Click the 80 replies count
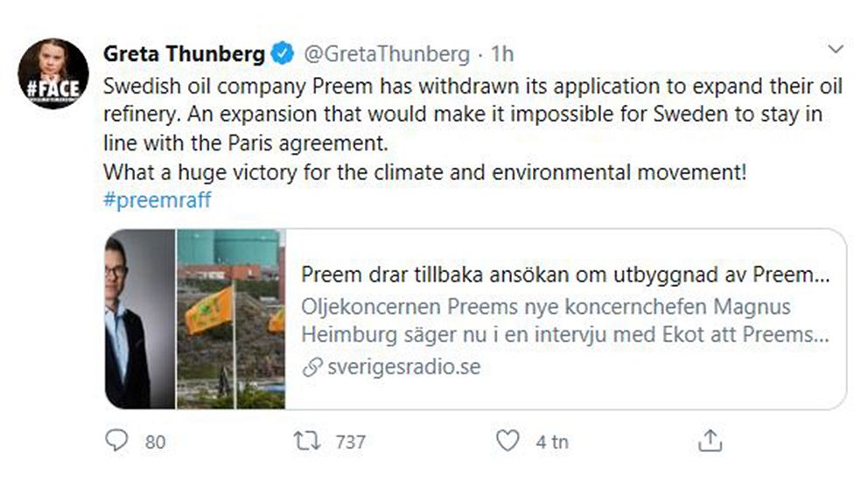 (155, 442)
